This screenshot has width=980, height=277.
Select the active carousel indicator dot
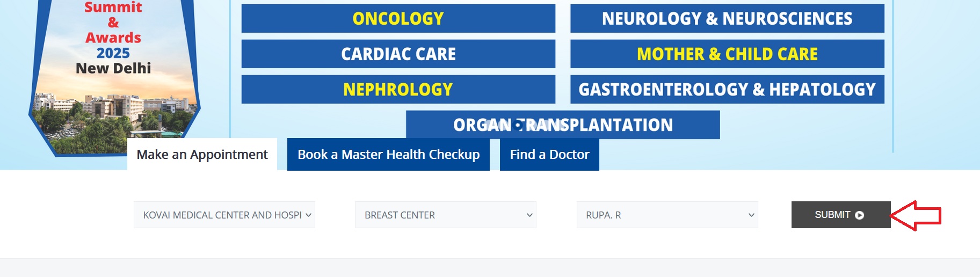pyautogui.click(x=518, y=125)
